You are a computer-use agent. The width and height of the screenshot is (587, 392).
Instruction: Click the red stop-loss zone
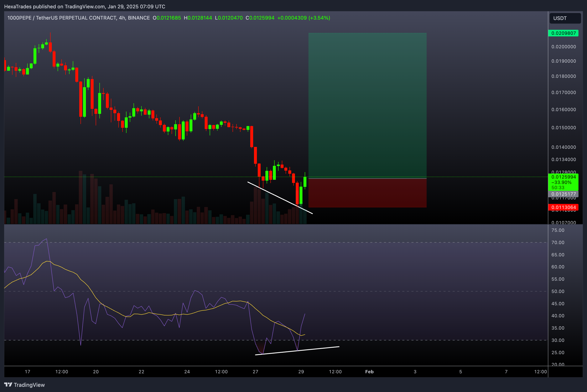[x=367, y=193]
